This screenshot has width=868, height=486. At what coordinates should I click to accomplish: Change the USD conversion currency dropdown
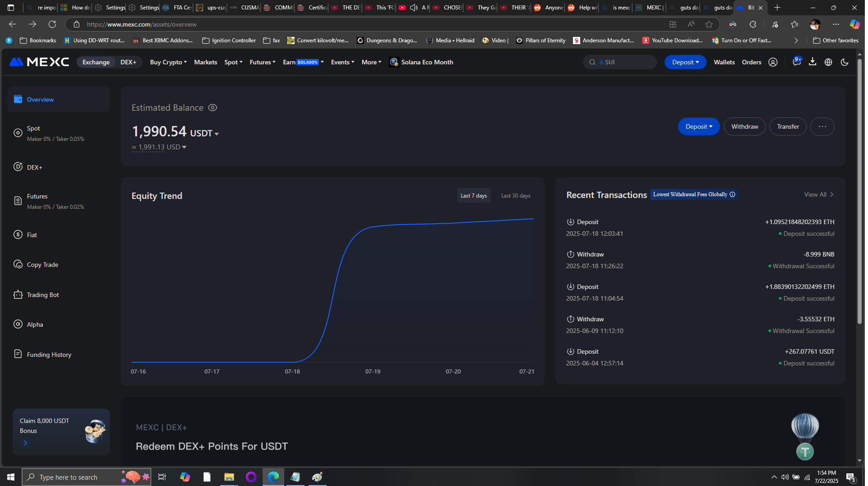point(176,147)
